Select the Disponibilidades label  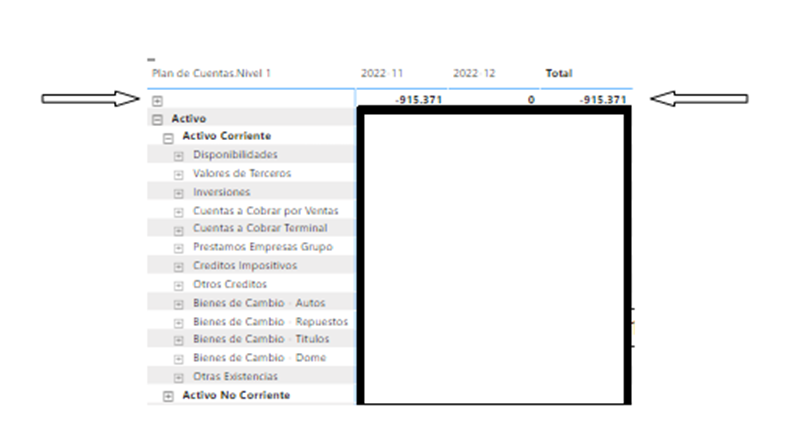pyautogui.click(x=235, y=155)
